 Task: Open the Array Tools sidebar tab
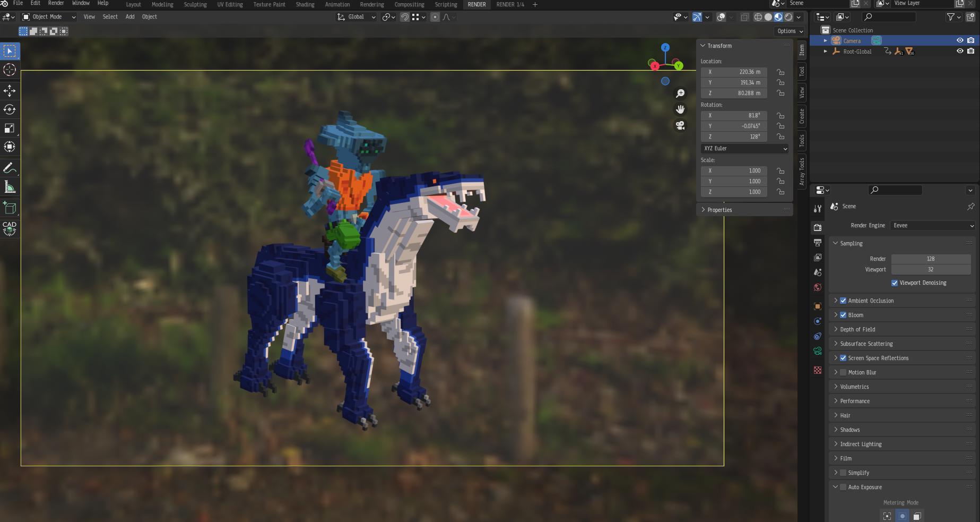802,172
